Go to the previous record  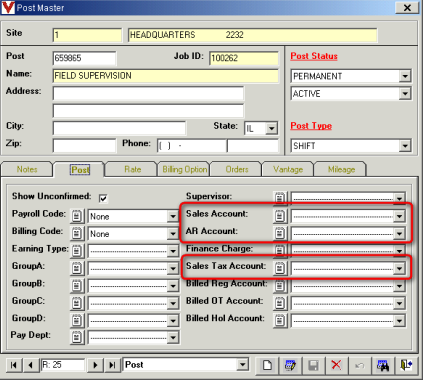click(31, 365)
